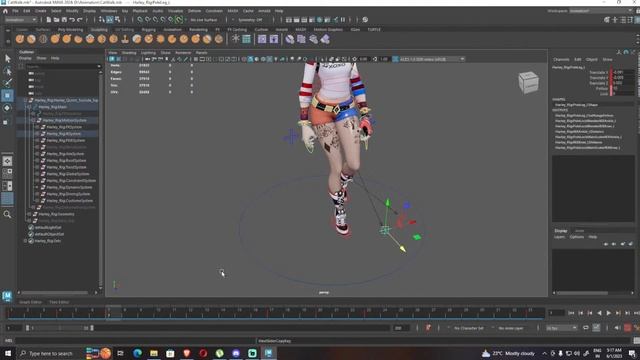Switch to the Animation shelf tab
The height and width of the screenshot is (360, 640).
tap(172, 29)
